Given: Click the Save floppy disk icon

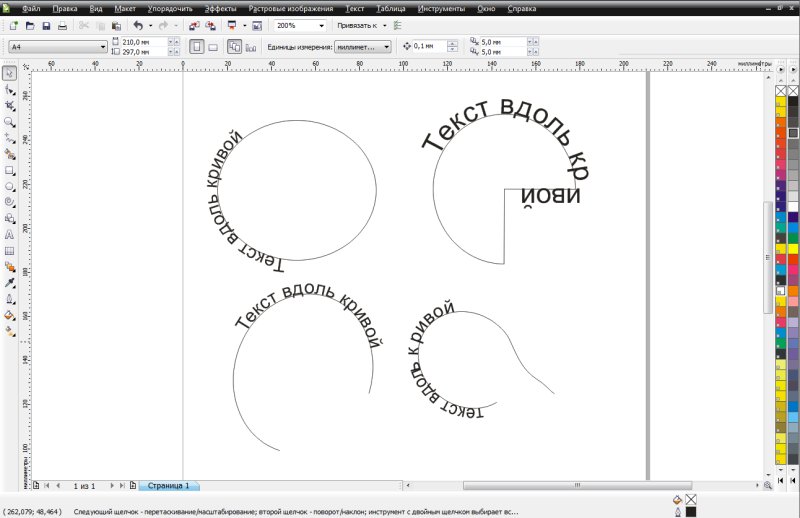Looking at the screenshot, I should point(45,24).
